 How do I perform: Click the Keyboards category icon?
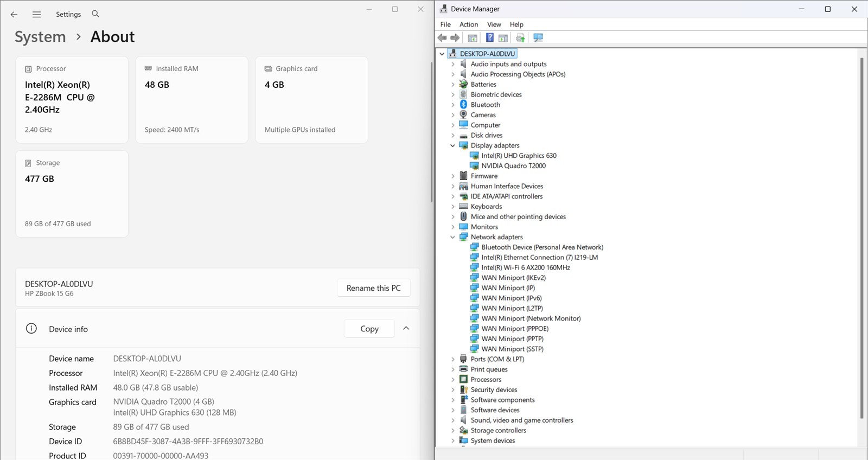[x=463, y=206]
